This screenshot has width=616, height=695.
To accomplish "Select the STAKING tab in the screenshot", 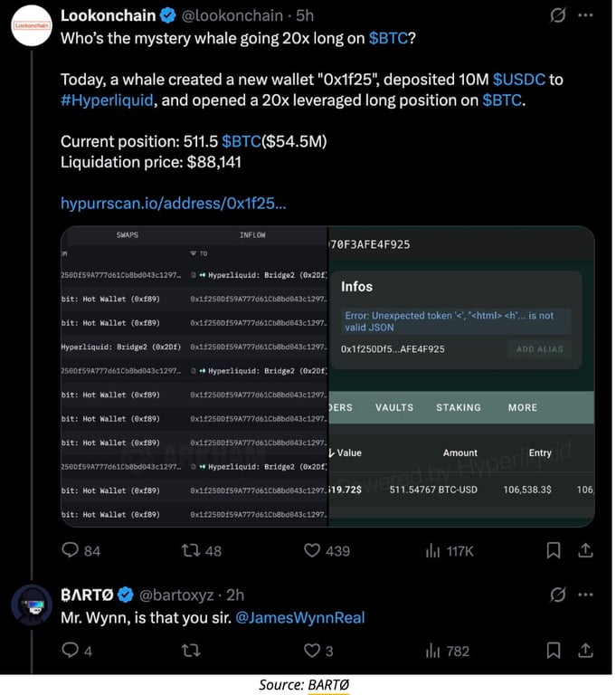I will (459, 407).
